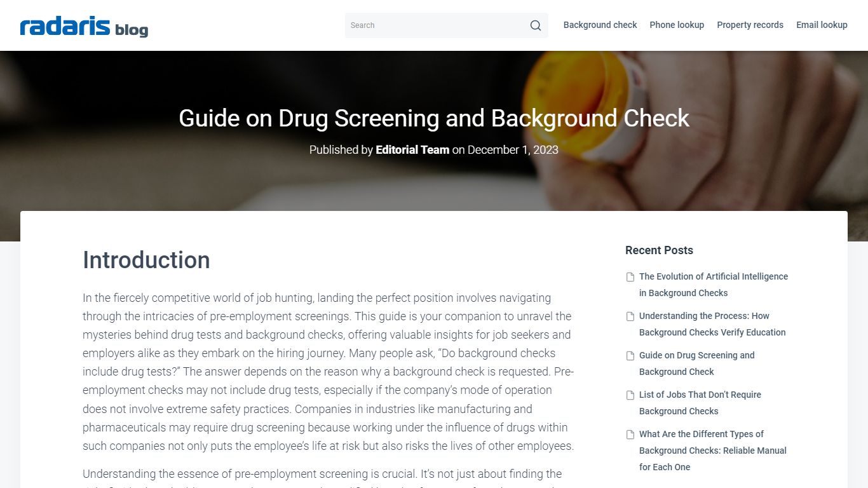This screenshot has height=488, width=868.
Task: Open 'Understanding the Process' education post
Action: 712,324
